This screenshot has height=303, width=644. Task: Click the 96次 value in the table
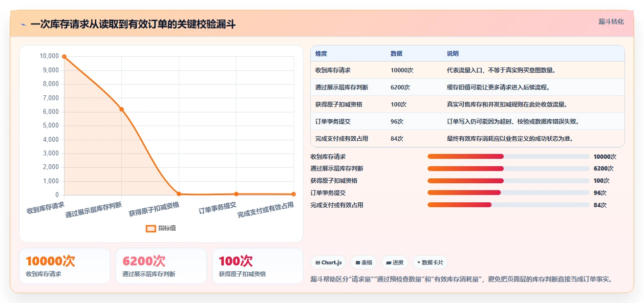click(397, 122)
